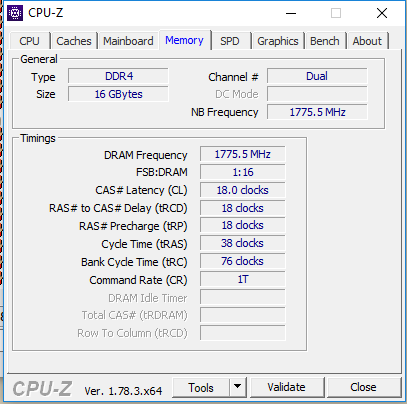Click the Close button at bottom
Viewport: 407px width, 404px height.
pyautogui.click(x=363, y=387)
